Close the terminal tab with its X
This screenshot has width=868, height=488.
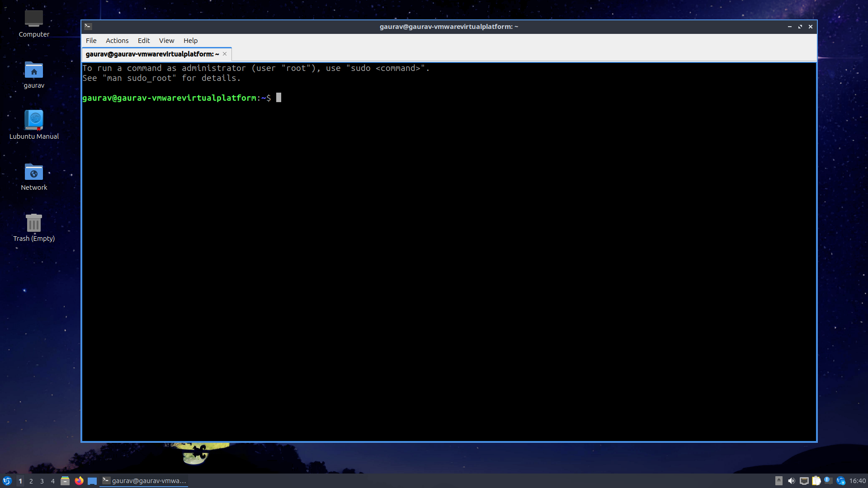(225, 54)
